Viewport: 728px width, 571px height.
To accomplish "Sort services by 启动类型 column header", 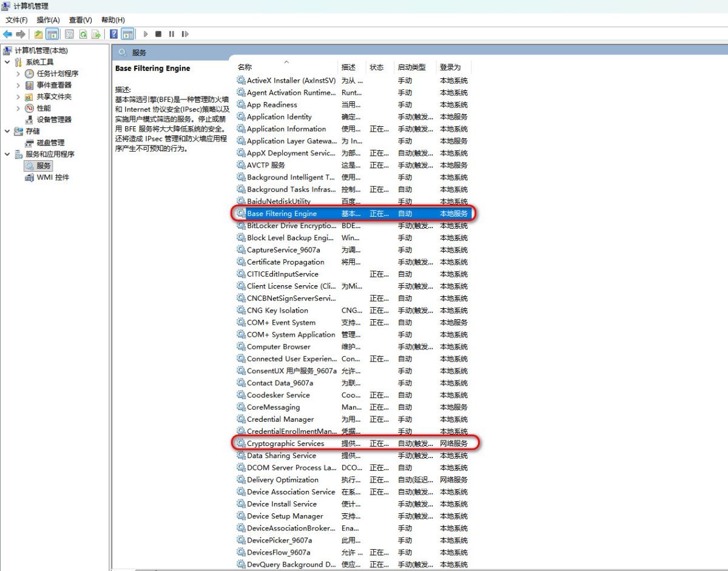I will [411, 67].
